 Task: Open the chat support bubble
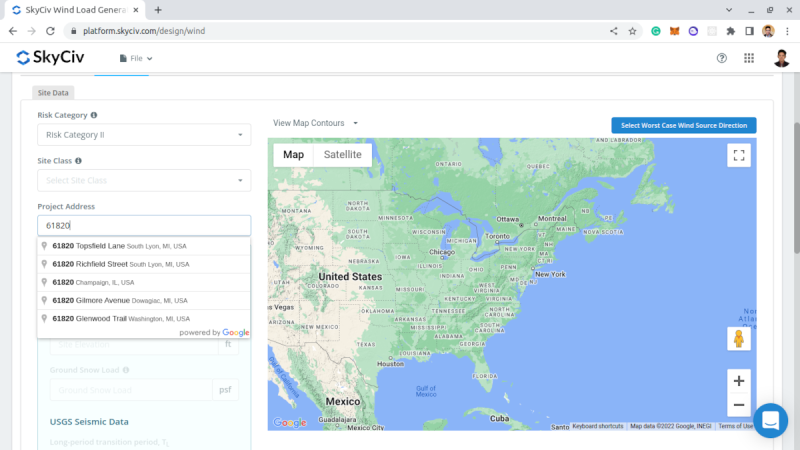(x=770, y=420)
